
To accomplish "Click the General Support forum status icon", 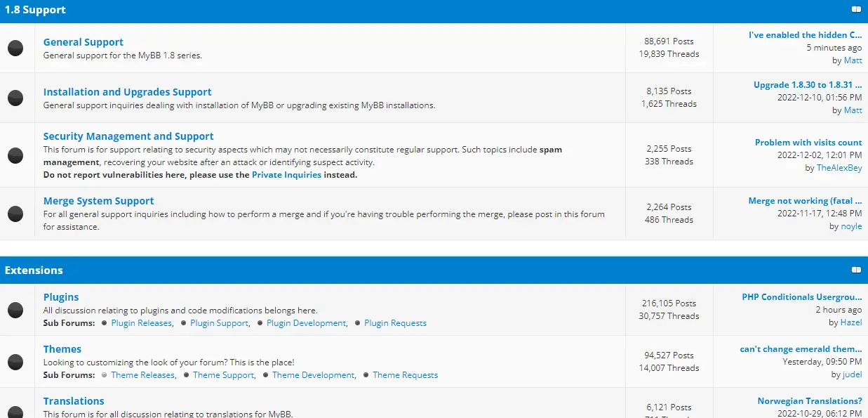I will point(15,48).
